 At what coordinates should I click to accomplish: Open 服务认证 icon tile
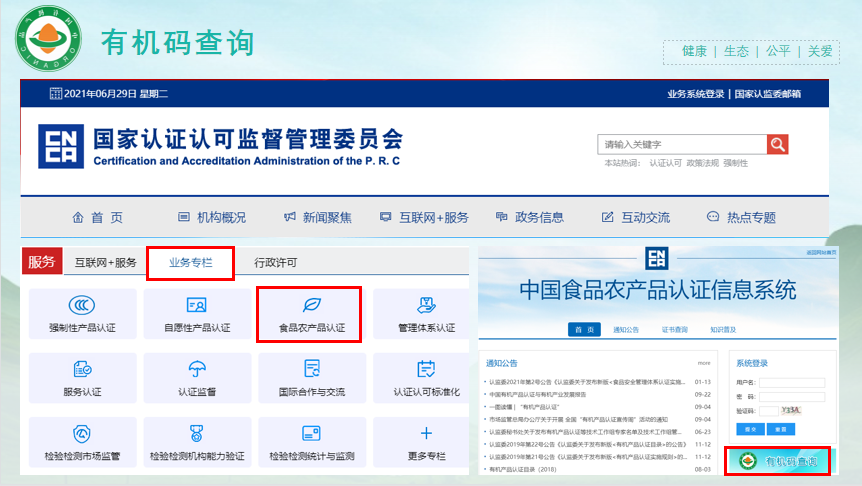82,378
